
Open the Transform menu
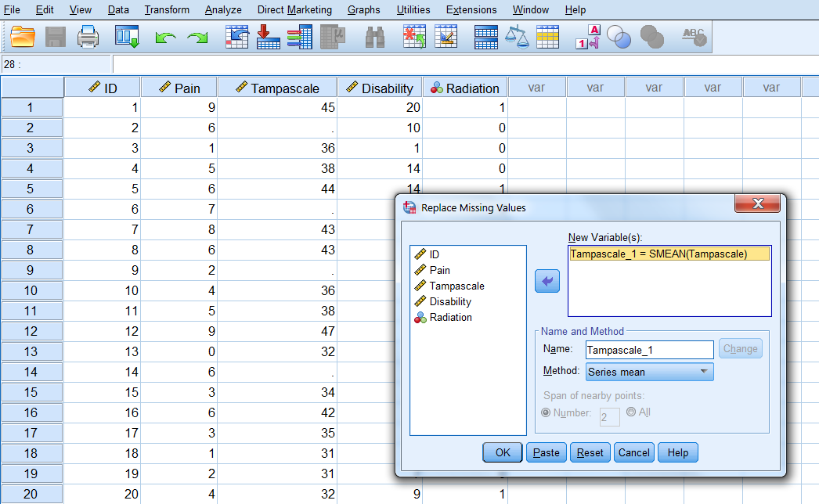tap(167, 10)
